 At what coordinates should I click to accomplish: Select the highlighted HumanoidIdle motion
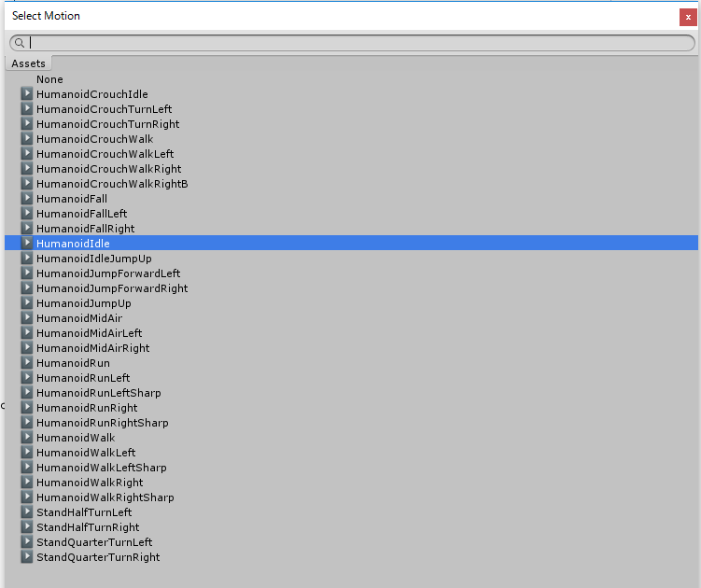coord(73,244)
